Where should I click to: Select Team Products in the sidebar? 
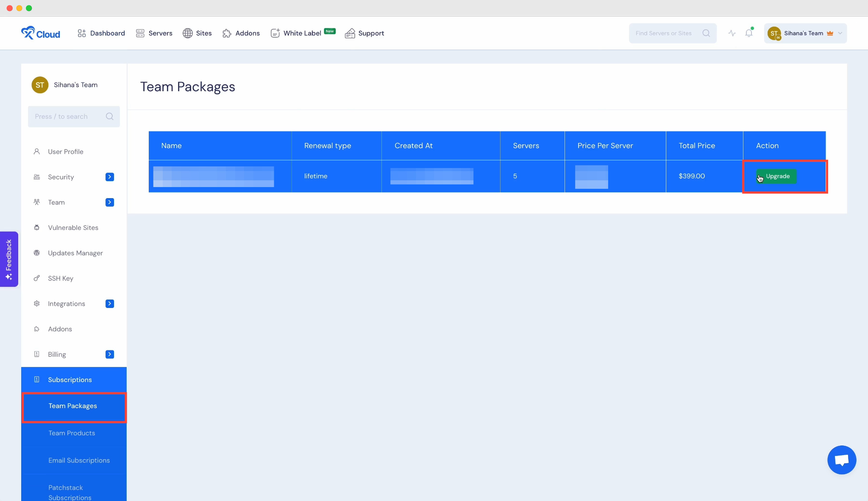click(x=72, y=433)
